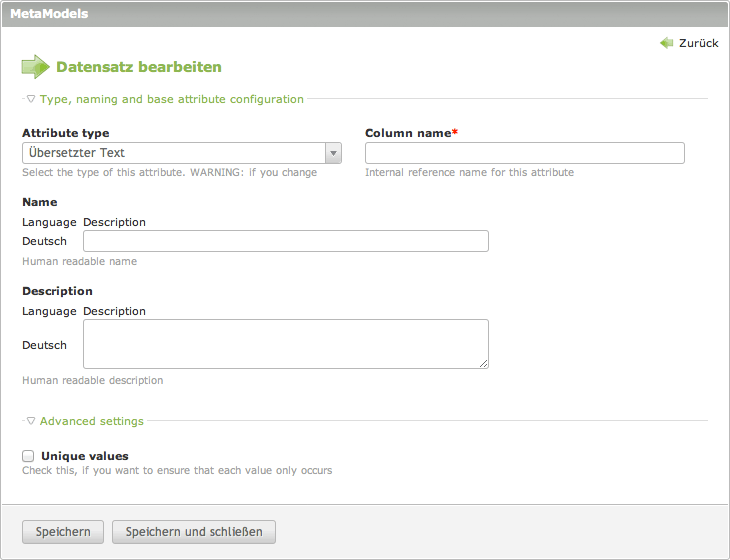Click into the Deutsch Name text field
Viewport: 730px width, 560px height.
(x=285, y=241)
